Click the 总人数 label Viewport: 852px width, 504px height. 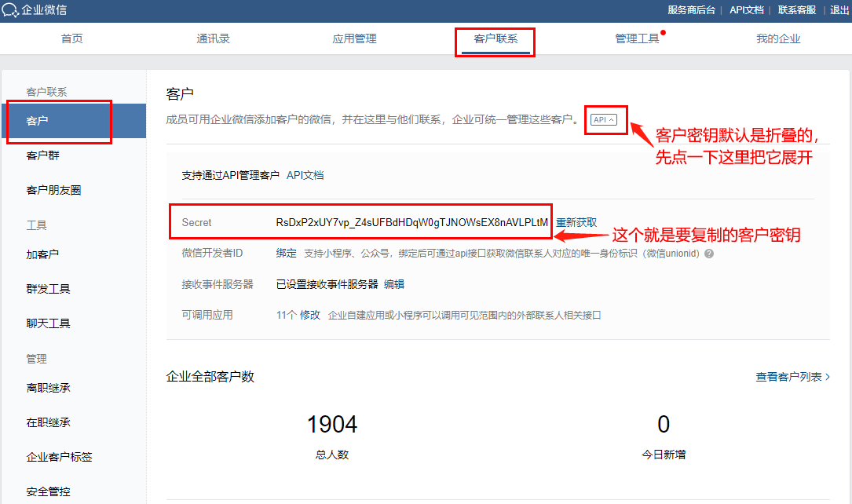332,455
